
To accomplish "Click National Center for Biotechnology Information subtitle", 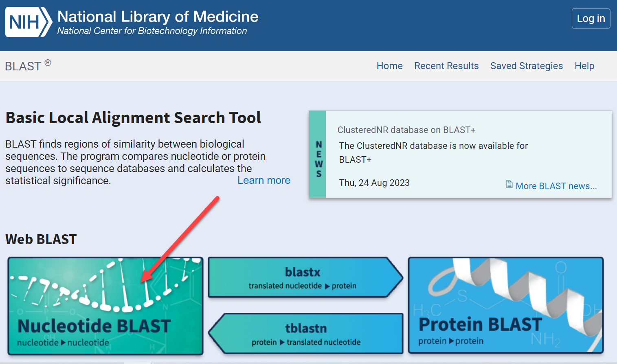I will (x=152, y=31).
